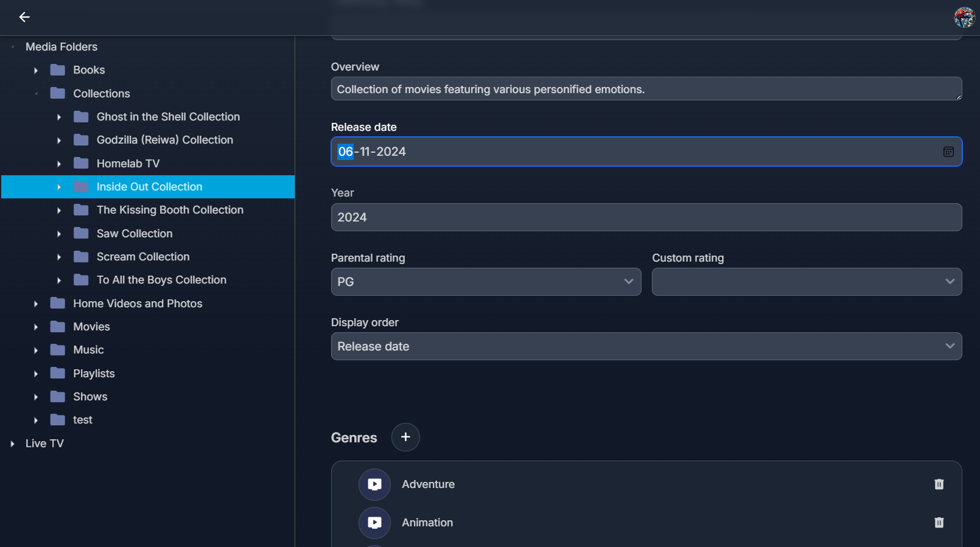Screen dimensions: 980x547
Task: Click the Adventure genre play icon
Action: tap(374, 484)
